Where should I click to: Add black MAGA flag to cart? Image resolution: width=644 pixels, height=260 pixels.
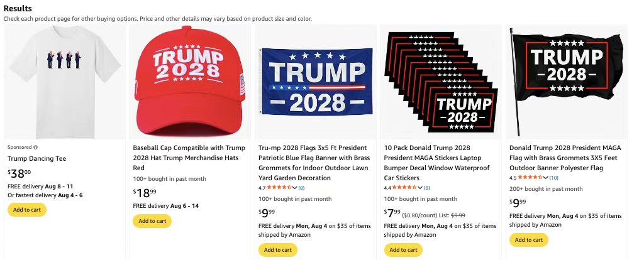pos(529,240)
